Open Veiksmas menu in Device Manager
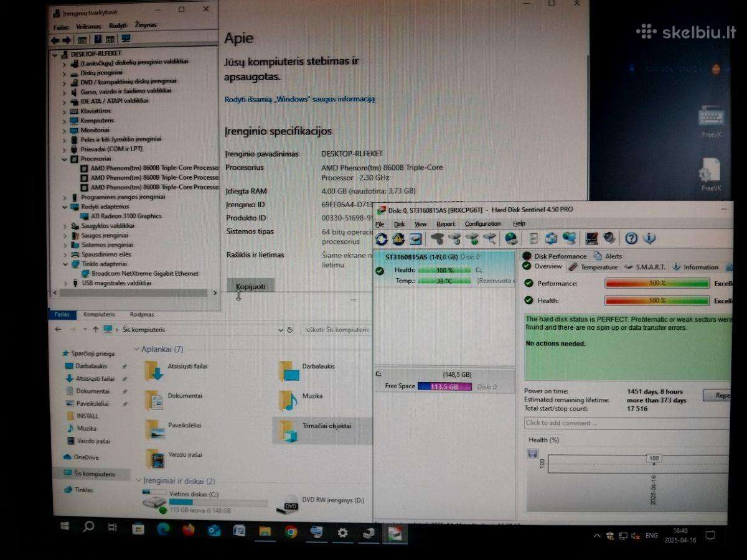Image resolution: width=747 pixels, height=560 pixels. pyautogui.click(x=88, y=26)
